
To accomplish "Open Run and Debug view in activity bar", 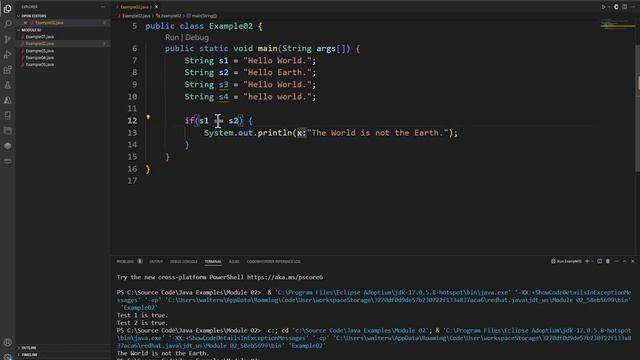I will click(7, 55).
